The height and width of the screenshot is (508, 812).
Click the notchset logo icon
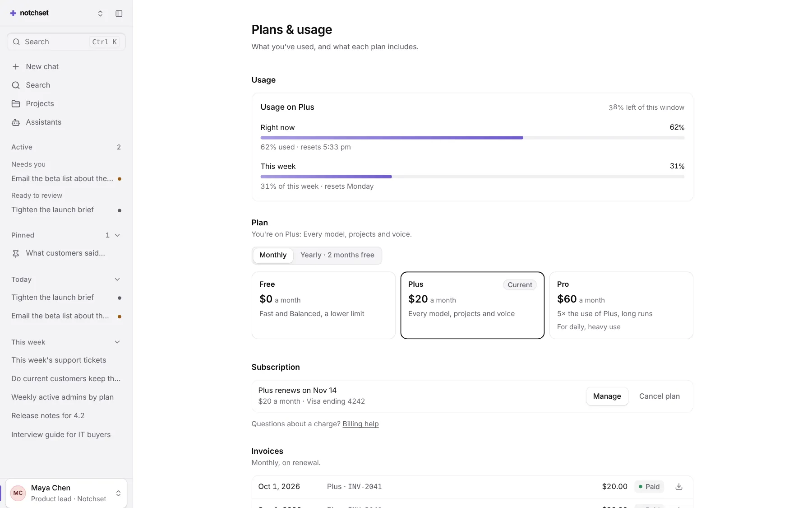click(13, 13)
